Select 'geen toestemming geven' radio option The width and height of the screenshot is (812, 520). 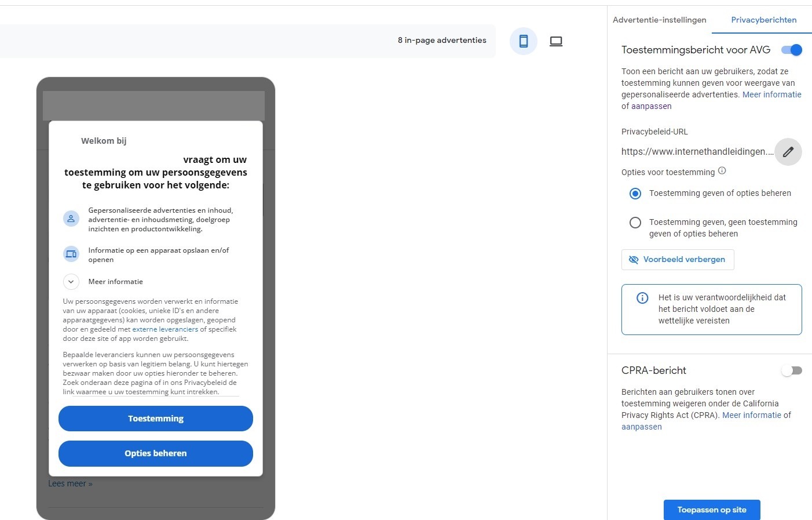point(635,223)
